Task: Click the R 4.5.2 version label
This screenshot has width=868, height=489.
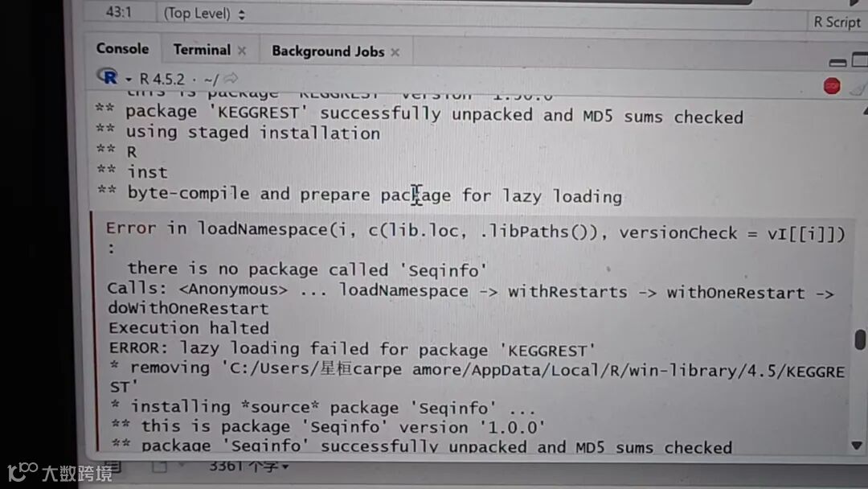Action: (x=162, y=79)
